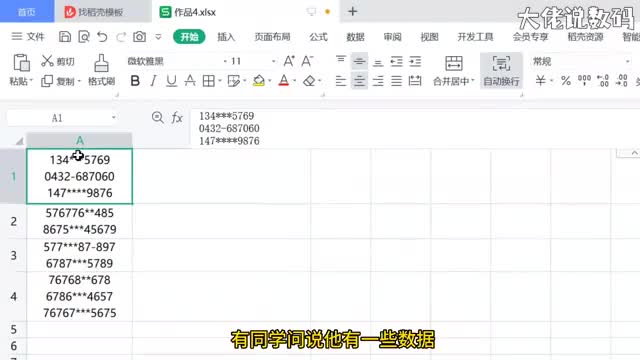Increase decimal places
The height and width of the screenshot is (360, 640).
603,81
